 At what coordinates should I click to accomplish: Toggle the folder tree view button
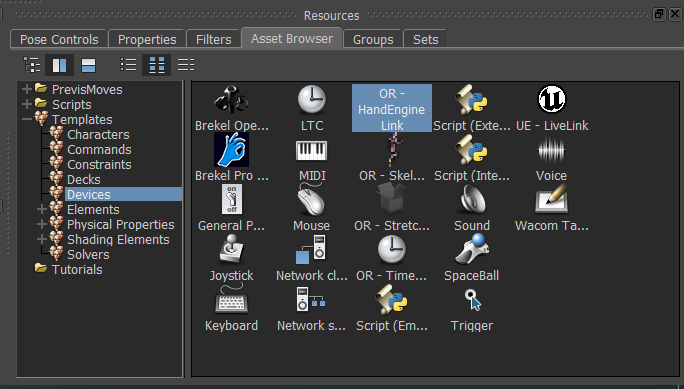32,65
